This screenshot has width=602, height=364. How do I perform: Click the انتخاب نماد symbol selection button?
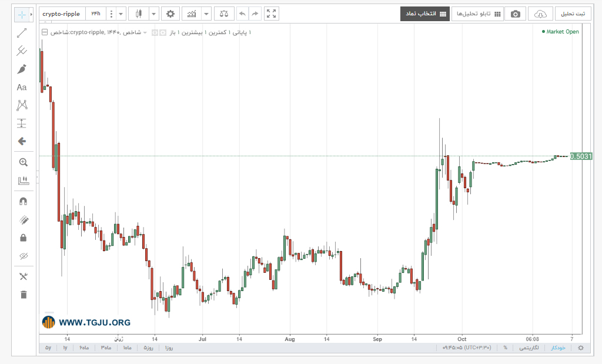point(425,14)
